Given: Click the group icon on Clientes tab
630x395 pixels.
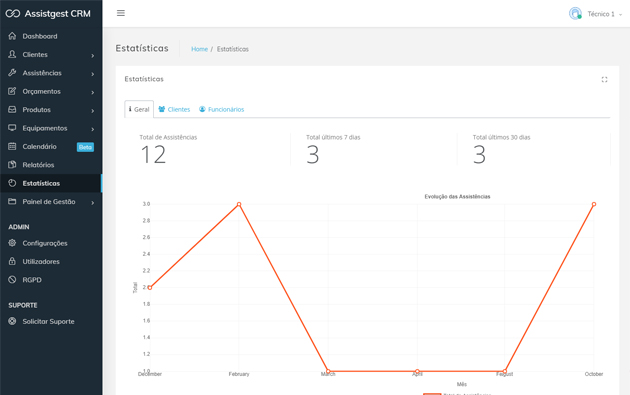Looking at the screenshot, I should click(162, 109).
